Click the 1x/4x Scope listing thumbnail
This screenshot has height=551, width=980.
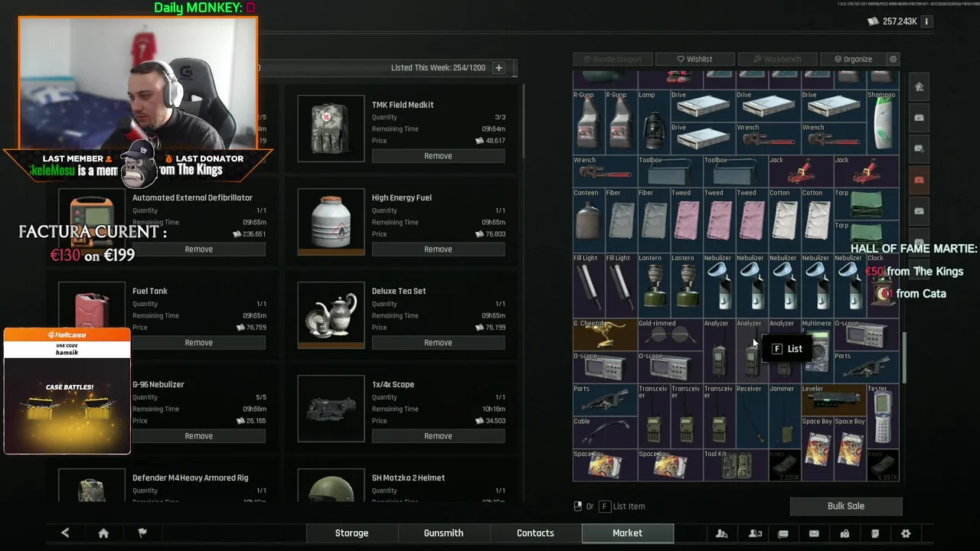(x=331, y=409)
